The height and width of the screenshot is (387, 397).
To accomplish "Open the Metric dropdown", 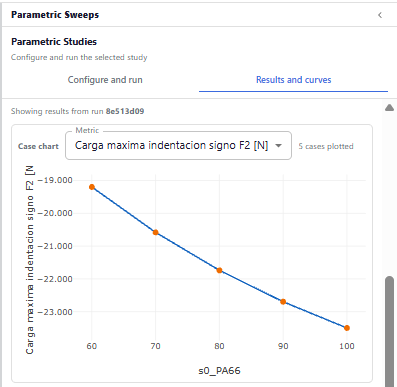I will pyautogui.click(x=178, y=146).
